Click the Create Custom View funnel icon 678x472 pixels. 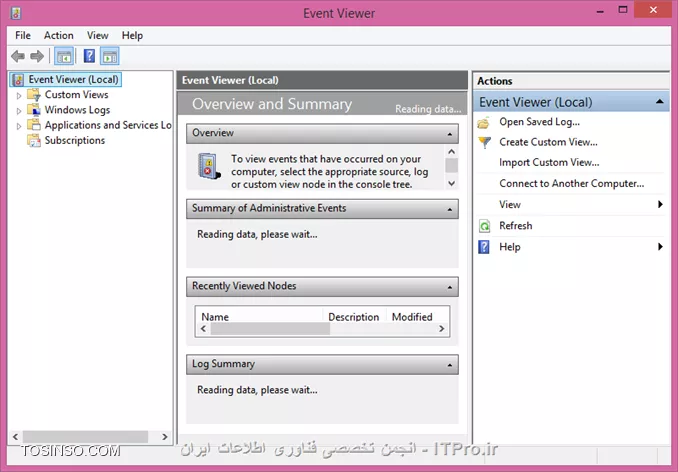(x=485, y=142)
